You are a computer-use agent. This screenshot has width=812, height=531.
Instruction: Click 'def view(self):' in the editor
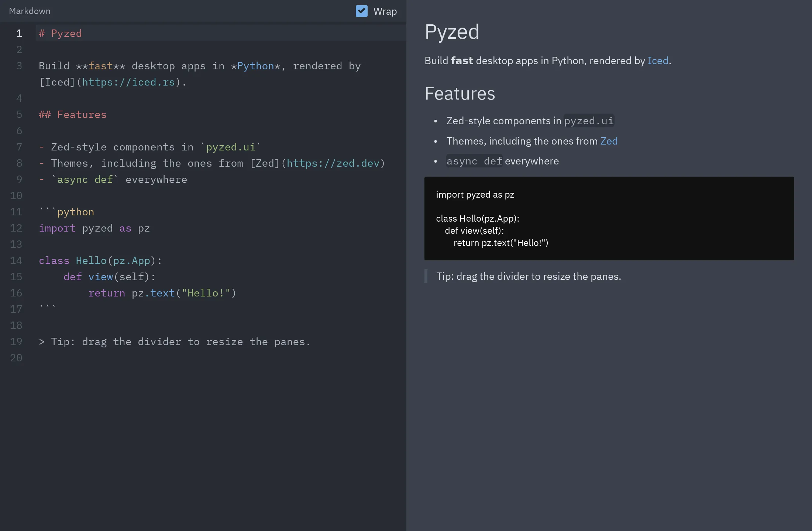110,277
